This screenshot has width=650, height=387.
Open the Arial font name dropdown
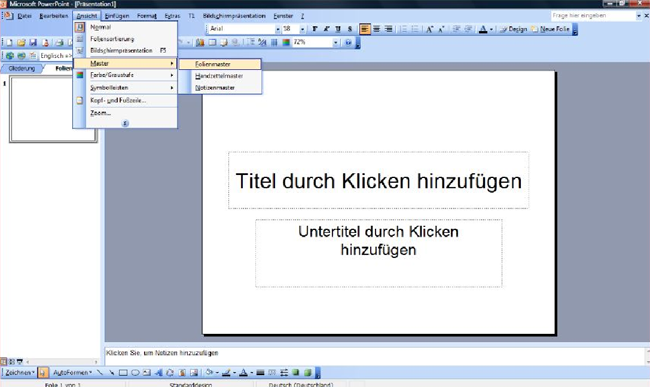(278, 29)
